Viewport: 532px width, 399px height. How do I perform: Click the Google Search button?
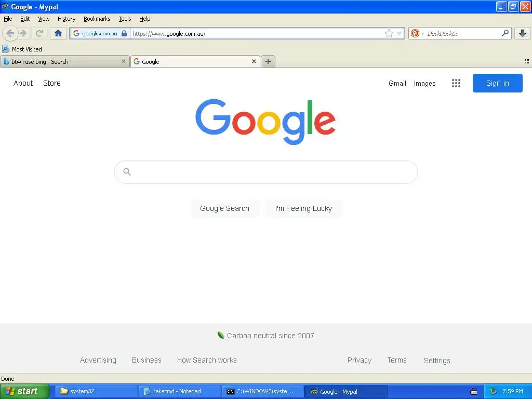coord(224,208)
